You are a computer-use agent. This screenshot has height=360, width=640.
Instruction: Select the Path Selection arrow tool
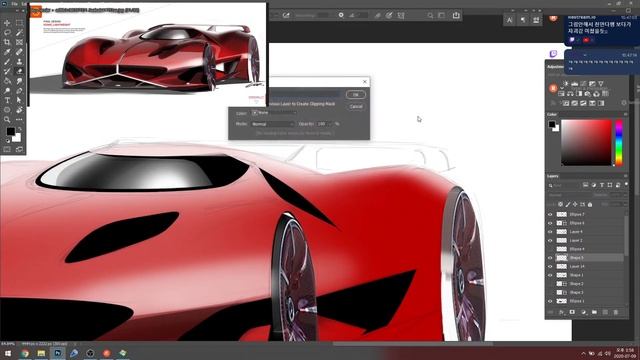pos(19,100)
